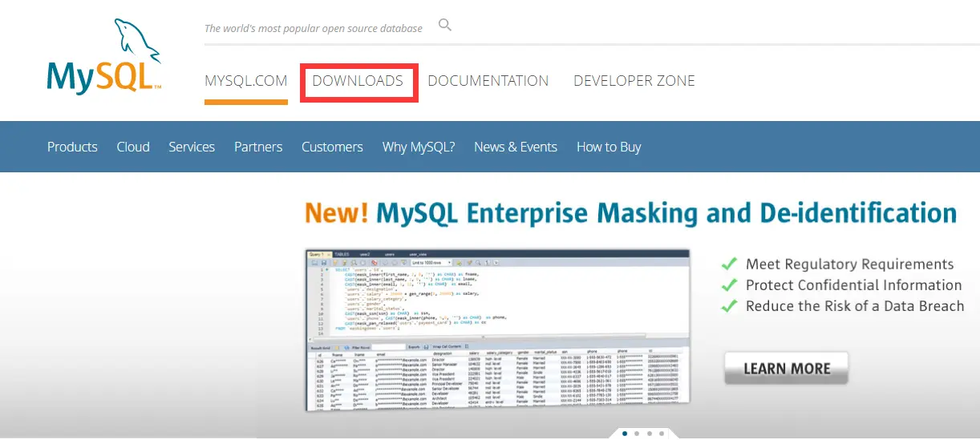
Task: Go to the DOCUMENTATION tab
Action: click(488, 81)
